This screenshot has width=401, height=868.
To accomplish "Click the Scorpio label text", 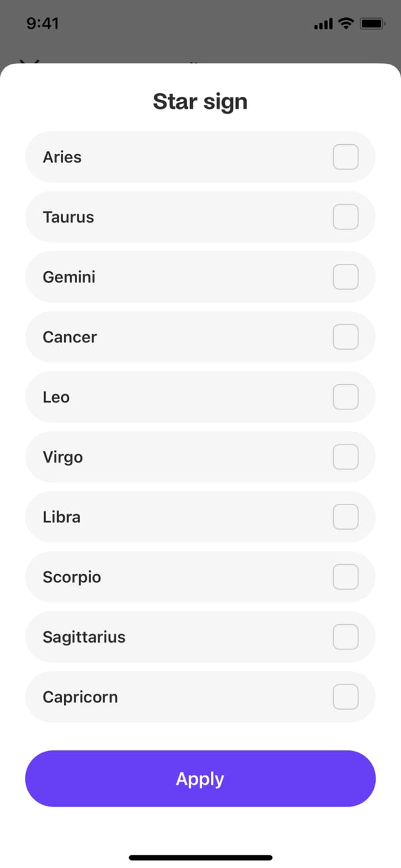I will 72,577.
